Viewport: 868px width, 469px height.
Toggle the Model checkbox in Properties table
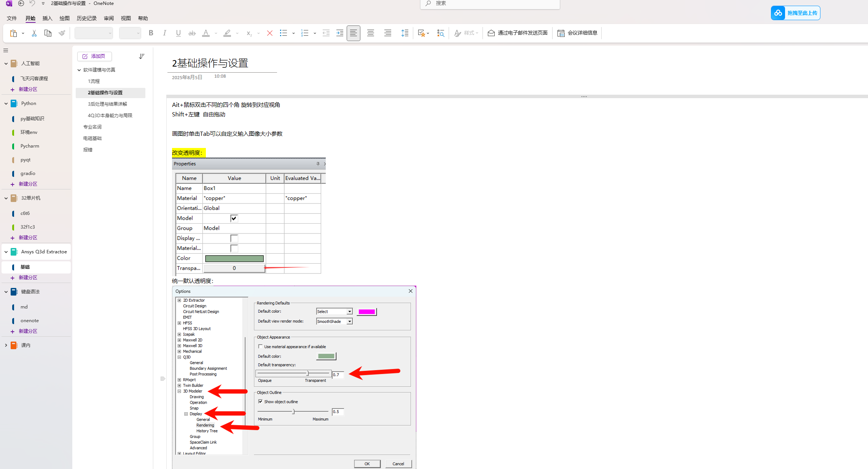[x=234, y=218]
